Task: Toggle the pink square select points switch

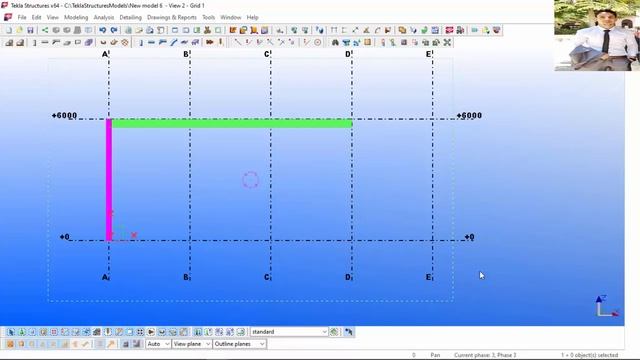Action: coord(54,332)
